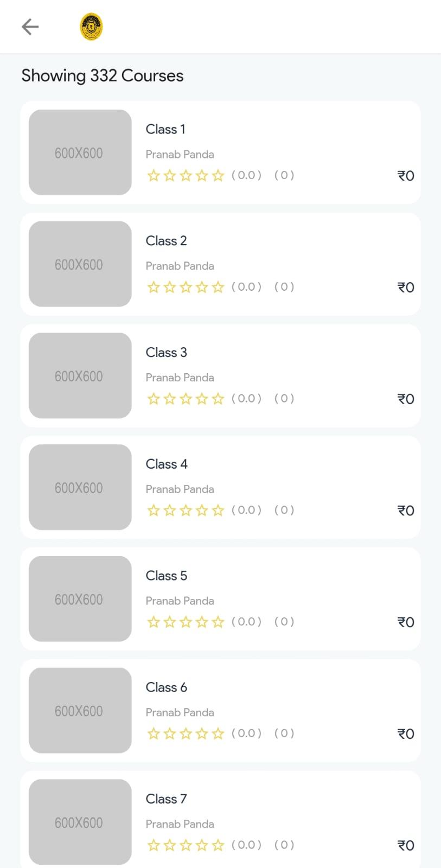Viewport: 441px width, 868px height.
Task: Open the Class 5 course title
Action: point(166,576)
